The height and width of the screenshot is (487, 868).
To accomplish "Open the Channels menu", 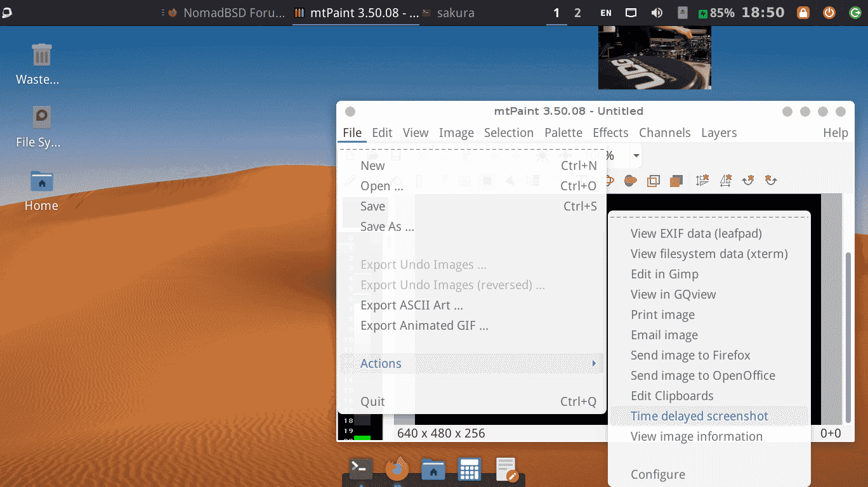I will [x=665, y=133].
